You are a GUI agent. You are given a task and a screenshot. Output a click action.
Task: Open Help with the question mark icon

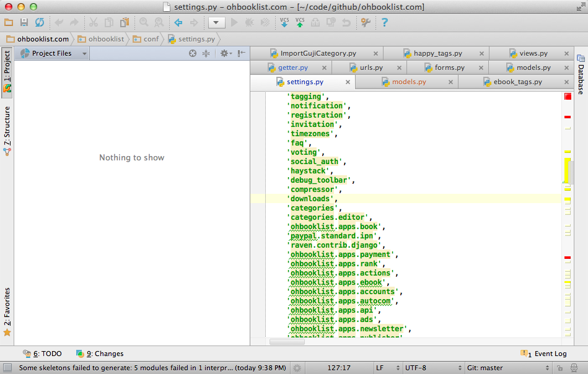coord(385,22)
